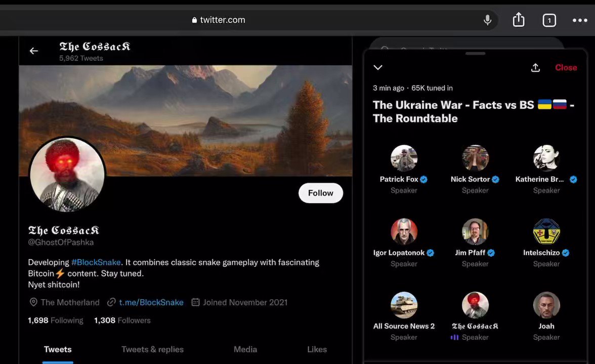
Task: Select speaker Joah avatar
Action: coord(546,305)
